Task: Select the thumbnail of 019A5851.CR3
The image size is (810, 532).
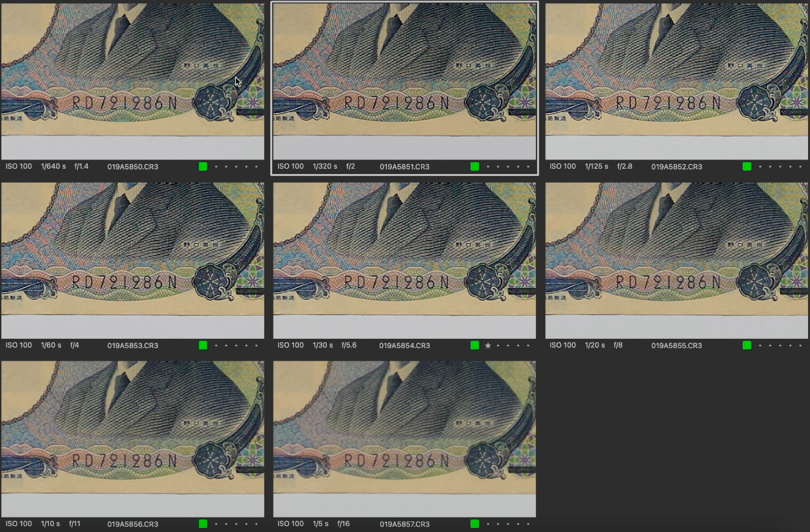Action: (405, 81)
